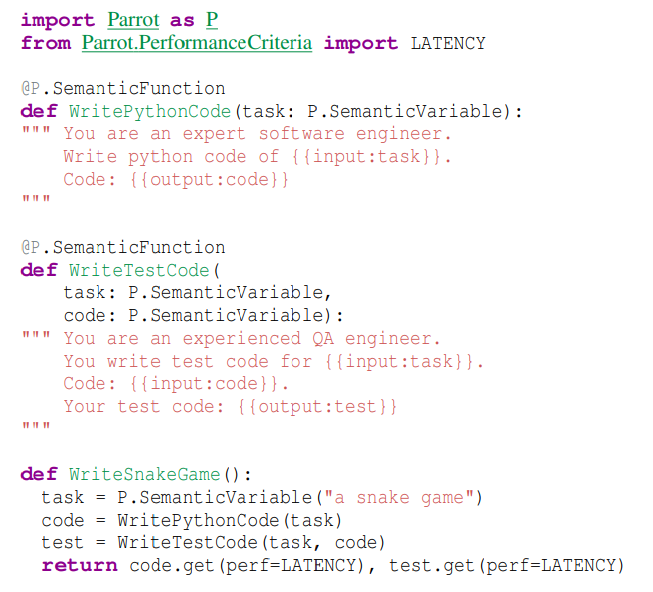Click the {{output:test}} placeholder
The height and width of the screenshot is (592, 653).
[319, 406]
